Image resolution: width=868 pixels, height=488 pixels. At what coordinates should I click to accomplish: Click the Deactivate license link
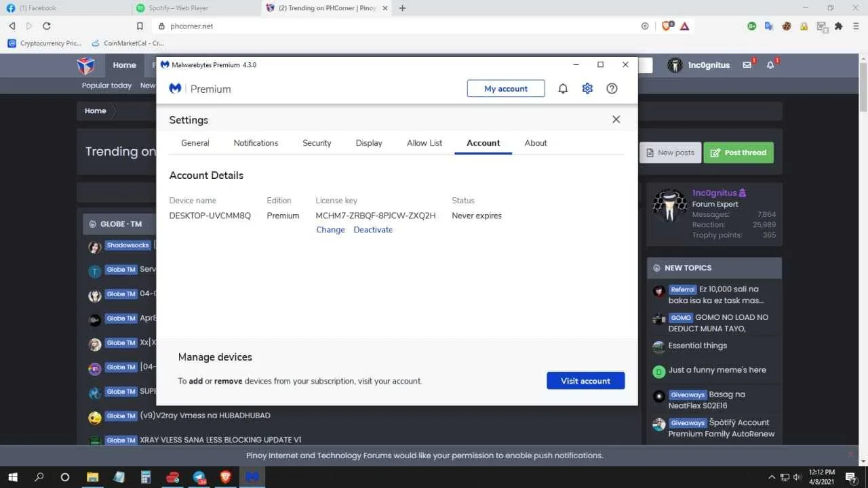373,230
